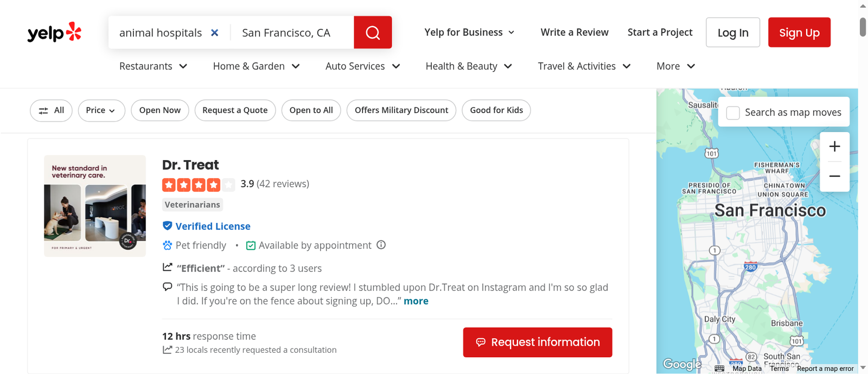The width and height of the screenshot is (868, 374).
Task: Click the review speech bubble icon
Action: (168, 287)
